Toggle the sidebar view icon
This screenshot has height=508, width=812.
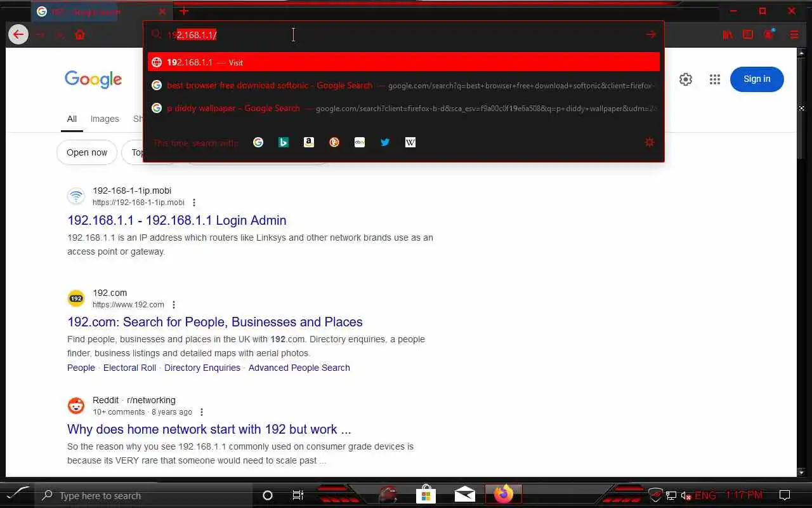748,35
